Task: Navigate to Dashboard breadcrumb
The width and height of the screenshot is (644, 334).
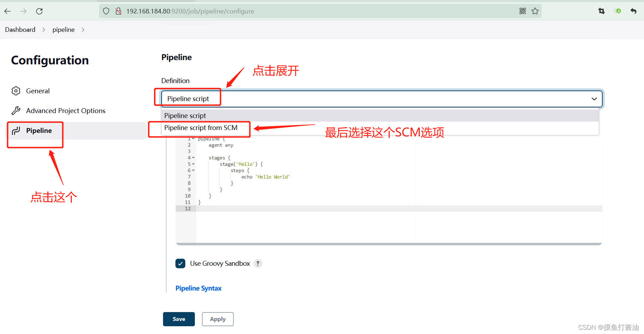Action: pos(20,30)
